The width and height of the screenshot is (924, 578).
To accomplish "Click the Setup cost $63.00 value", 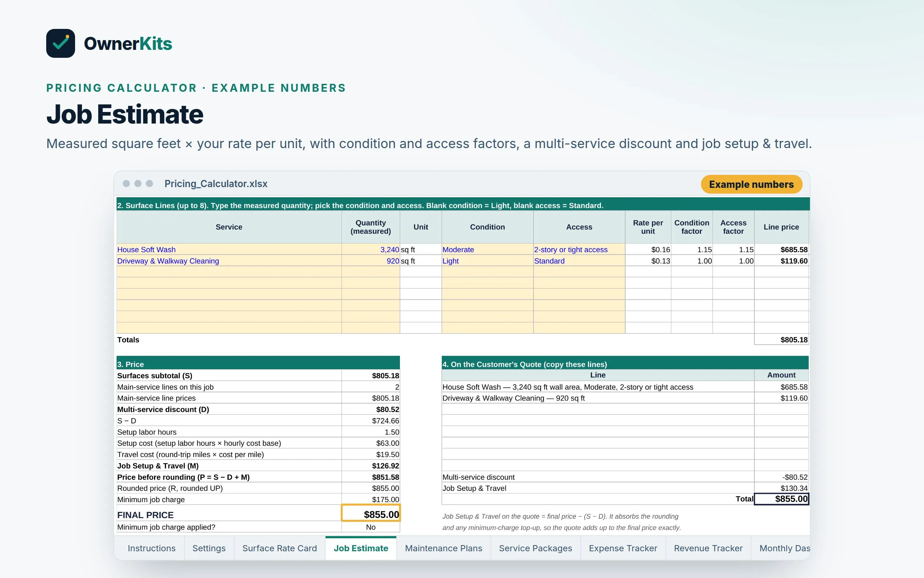I will point(371,443).
